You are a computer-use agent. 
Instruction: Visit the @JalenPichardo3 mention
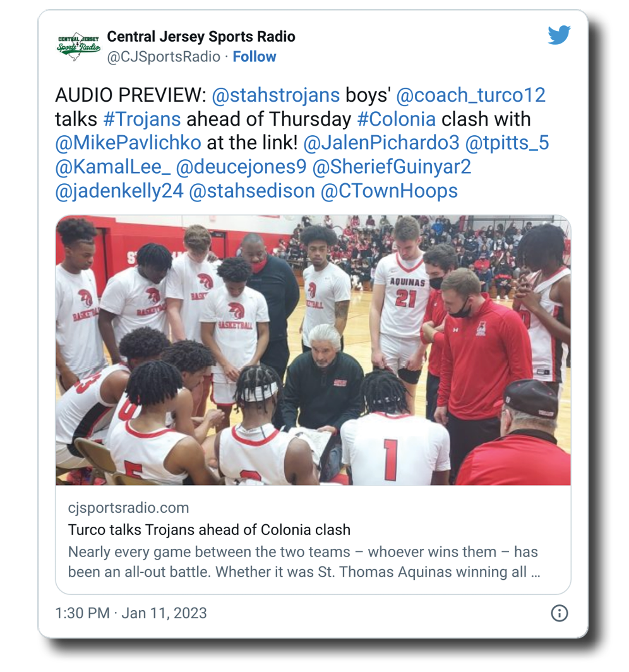coord(381,143)
